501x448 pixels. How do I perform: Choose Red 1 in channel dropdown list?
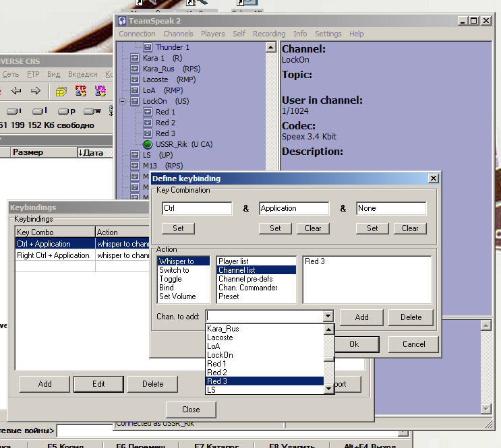tap(264, 364)
